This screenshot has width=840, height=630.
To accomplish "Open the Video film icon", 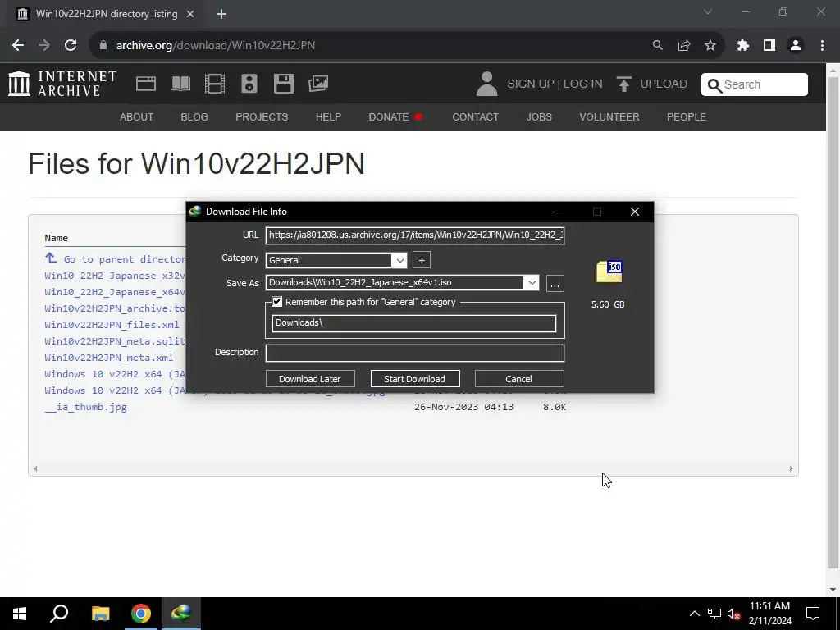I will (215, 84).
